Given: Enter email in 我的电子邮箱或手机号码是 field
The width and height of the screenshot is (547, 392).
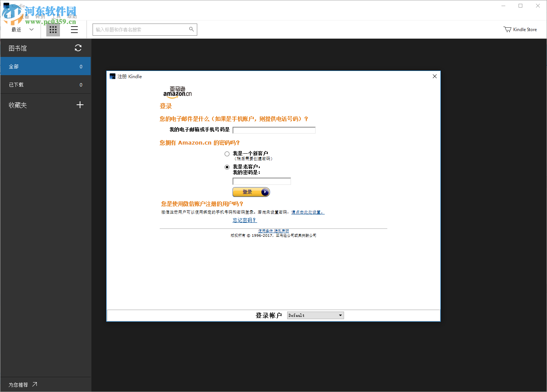Looking at the screenshot, I should point(274,130).
